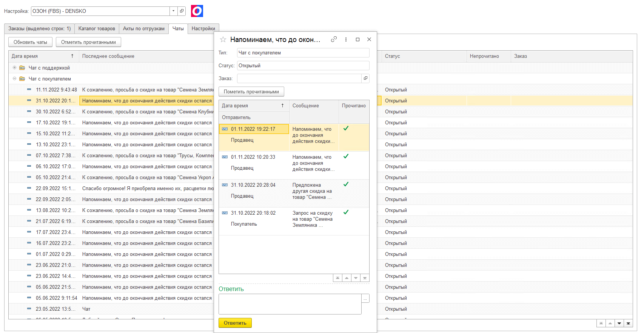Select the Чаты tab
The height and width of the screenshot is (333, 644).
178,29
